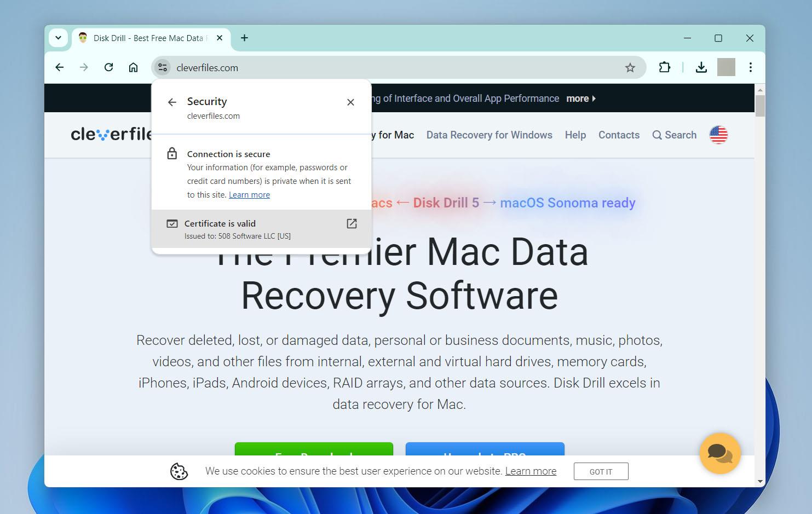
Task: Return to previous panel from Security popup
Action: (172, 102)
